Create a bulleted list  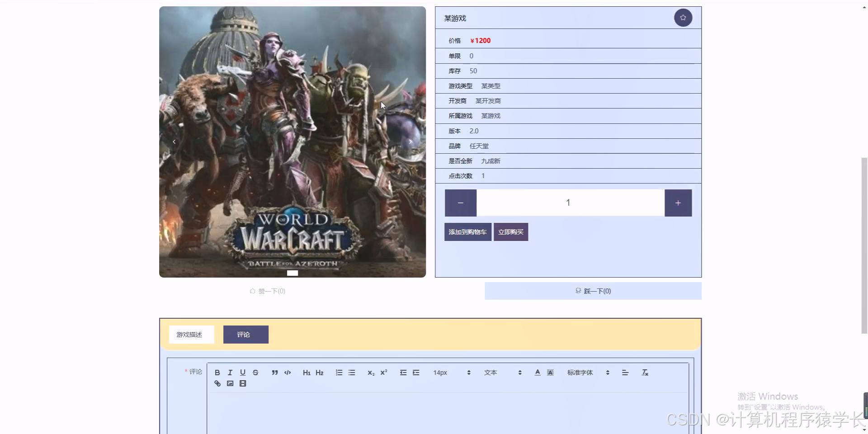click(x=352, y=373)
